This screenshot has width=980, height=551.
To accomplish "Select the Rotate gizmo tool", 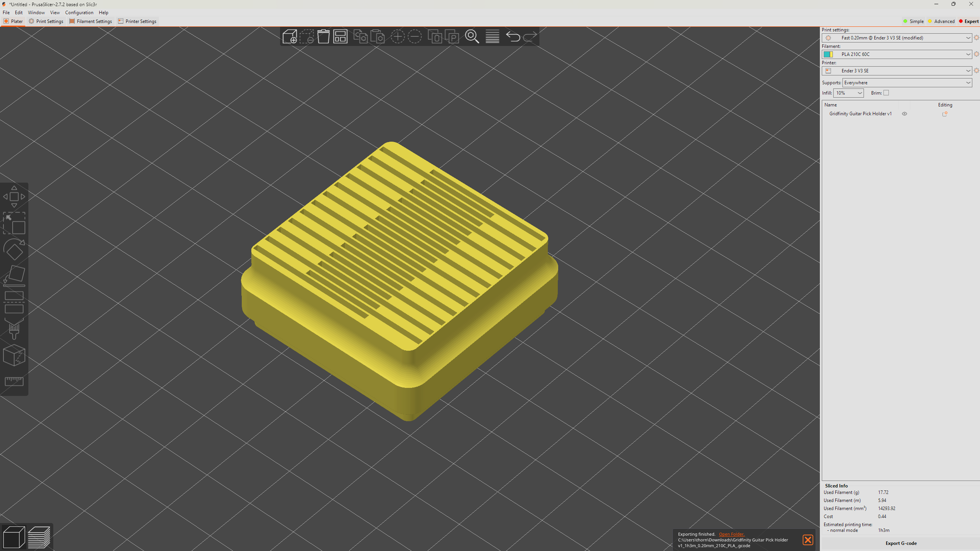I will 14,250.
